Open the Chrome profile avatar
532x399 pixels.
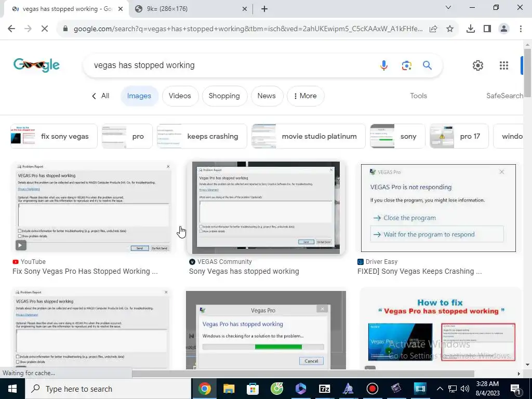point(504,29)
